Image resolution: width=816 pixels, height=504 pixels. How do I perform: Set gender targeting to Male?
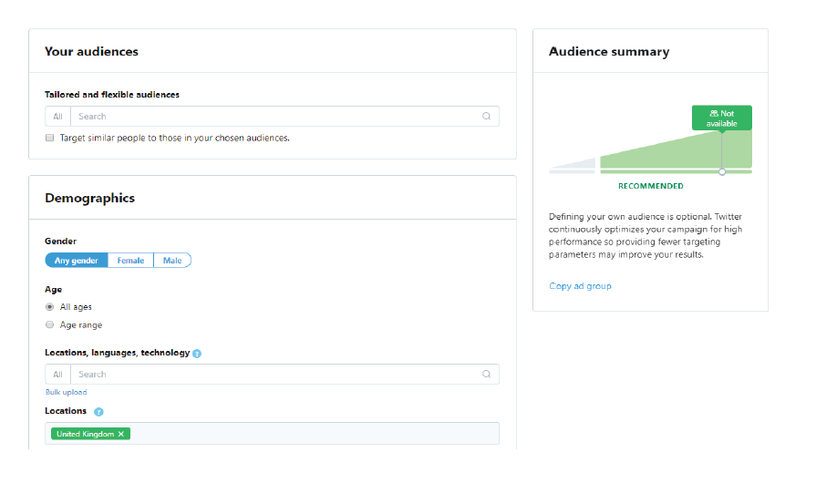tap(172, 261)
